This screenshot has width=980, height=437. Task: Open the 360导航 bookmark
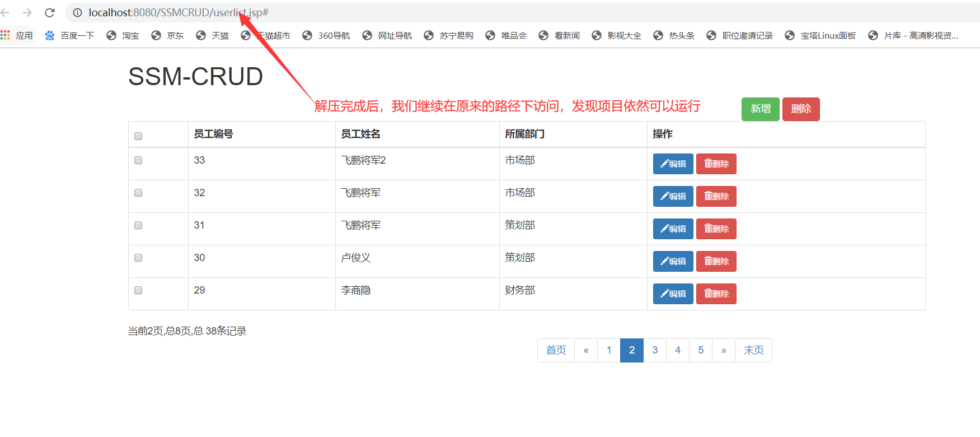click(x=326, y=35)
